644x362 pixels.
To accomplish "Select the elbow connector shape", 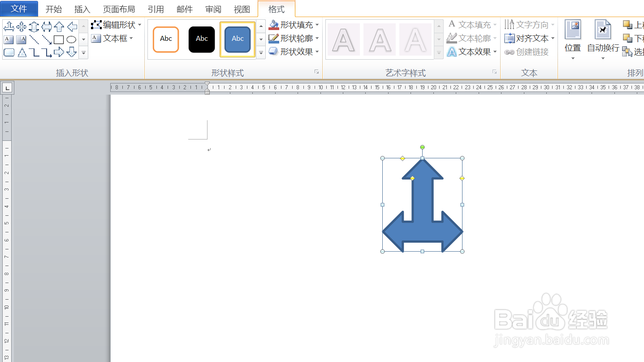I will coord(34,52).
